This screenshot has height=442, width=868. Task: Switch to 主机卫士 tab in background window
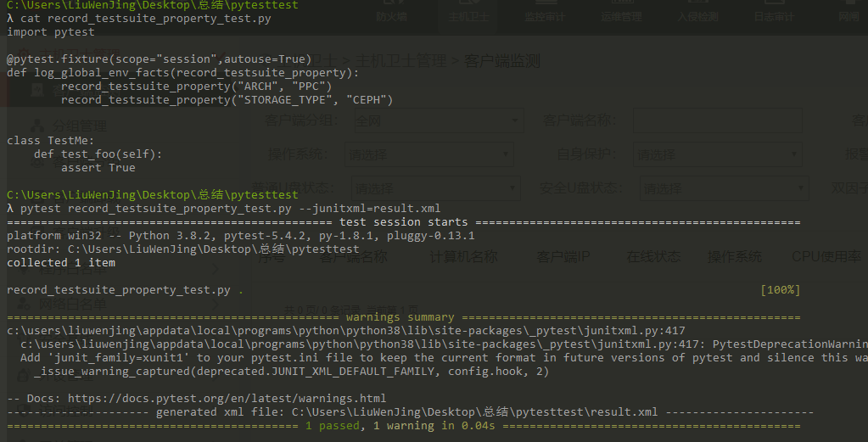point(468,17)
